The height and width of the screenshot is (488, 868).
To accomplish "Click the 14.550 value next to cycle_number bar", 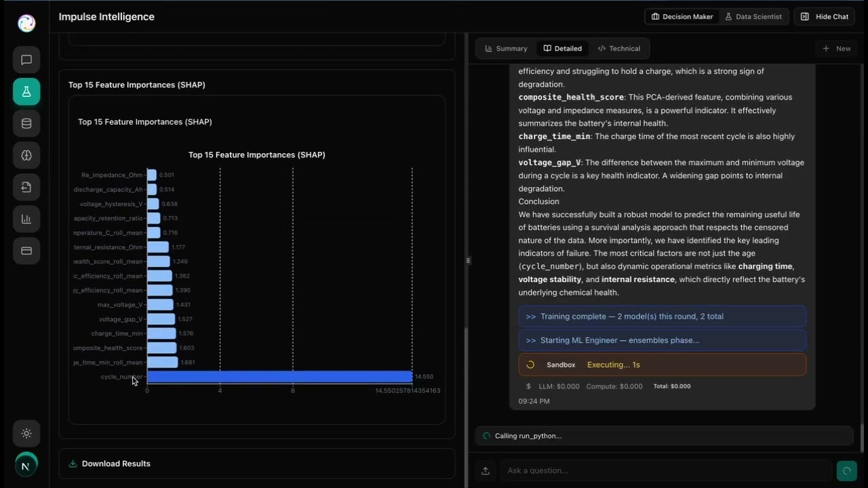I will tap(424, 377).
